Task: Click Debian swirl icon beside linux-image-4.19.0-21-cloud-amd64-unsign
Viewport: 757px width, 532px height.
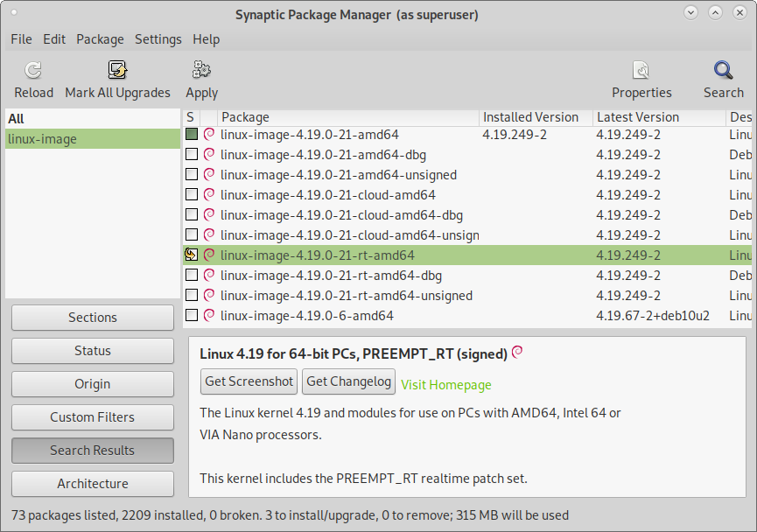Action: click(x=209, y=234)
